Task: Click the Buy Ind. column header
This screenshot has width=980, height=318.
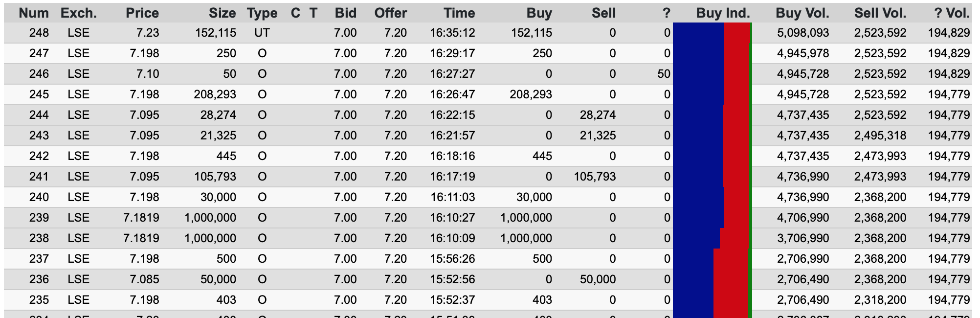Action: (x=723, y=13)
